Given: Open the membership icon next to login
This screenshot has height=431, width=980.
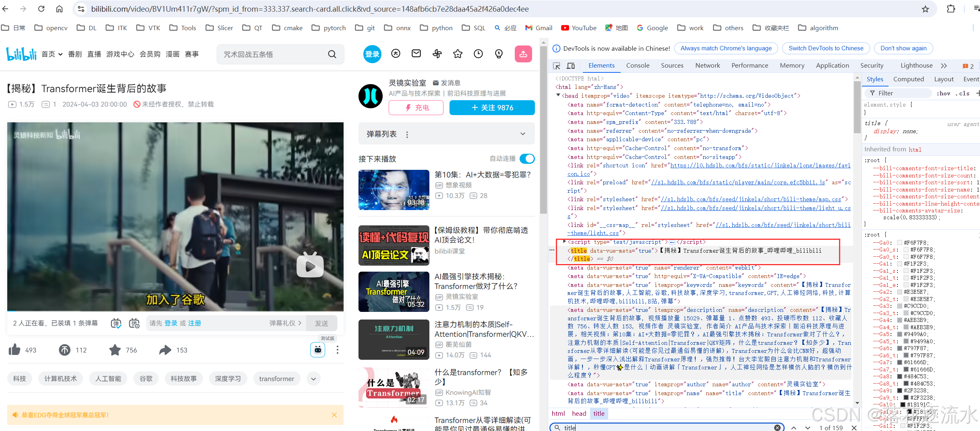Looking at the screenshot, I should coord(396,54).
